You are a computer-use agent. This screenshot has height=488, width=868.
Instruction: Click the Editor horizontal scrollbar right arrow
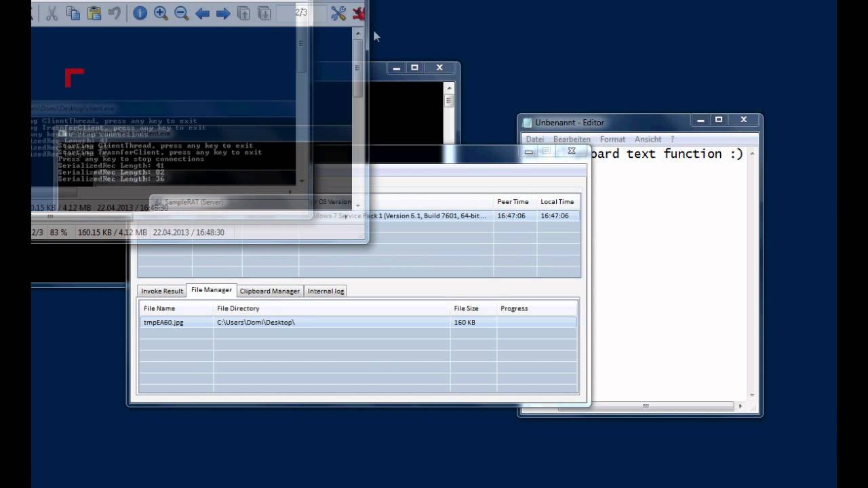click(x=741, y=406)
